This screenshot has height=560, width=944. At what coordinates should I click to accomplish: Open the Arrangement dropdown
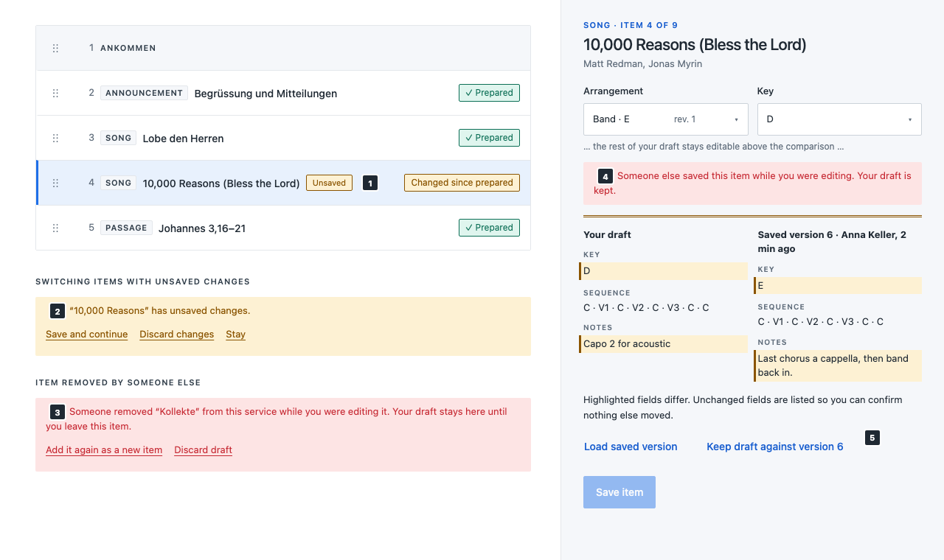(666, 119)
